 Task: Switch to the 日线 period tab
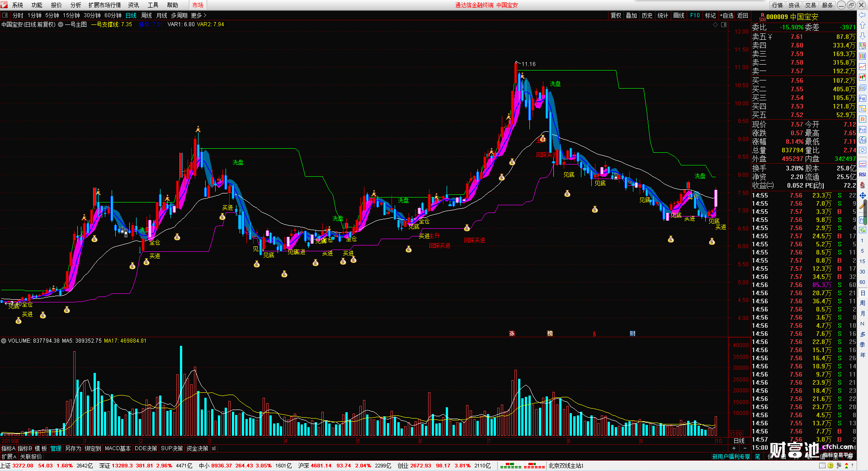coord(131,15)
